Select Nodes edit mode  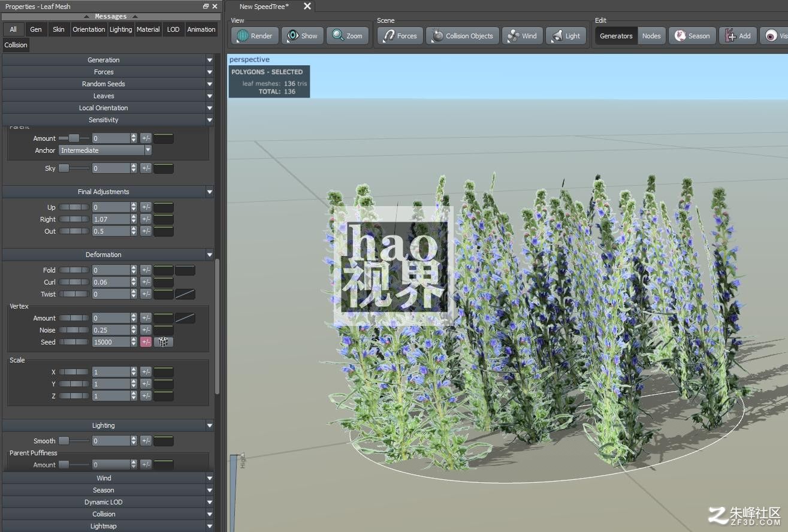tap(651, 36)
